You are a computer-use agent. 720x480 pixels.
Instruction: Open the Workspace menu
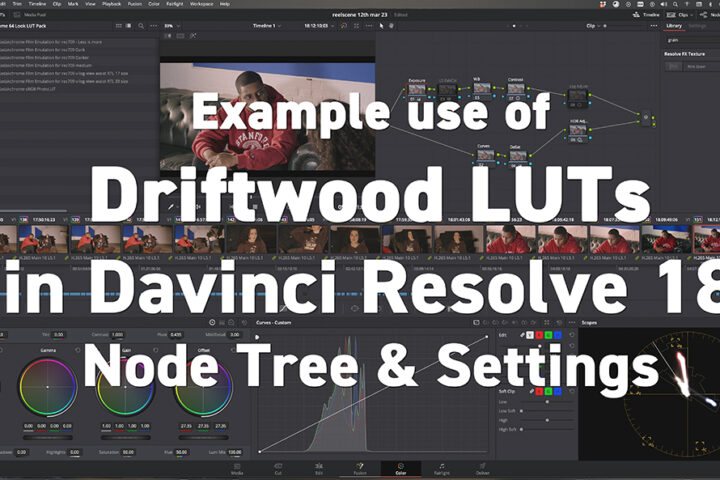201,4
